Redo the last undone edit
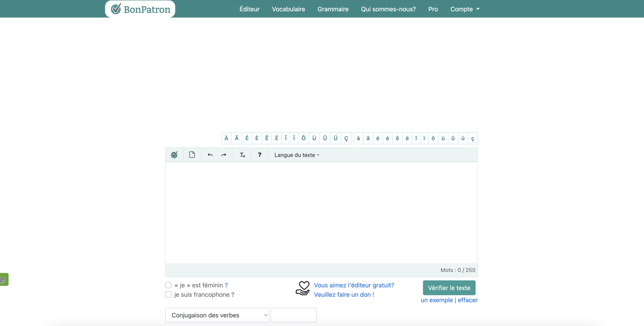Image resolution: width=644 pixels, height=326 pixels. tap(224, 155)
